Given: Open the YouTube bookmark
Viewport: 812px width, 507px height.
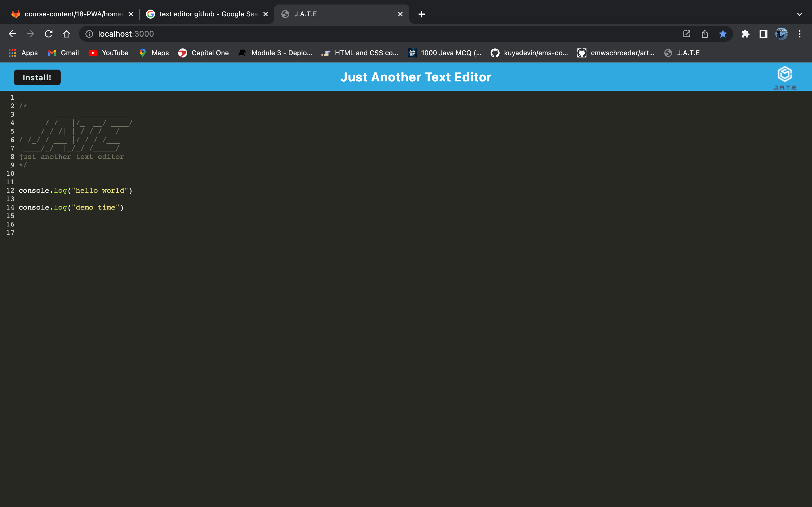Looking at the screenshot, I should (108, 53).
